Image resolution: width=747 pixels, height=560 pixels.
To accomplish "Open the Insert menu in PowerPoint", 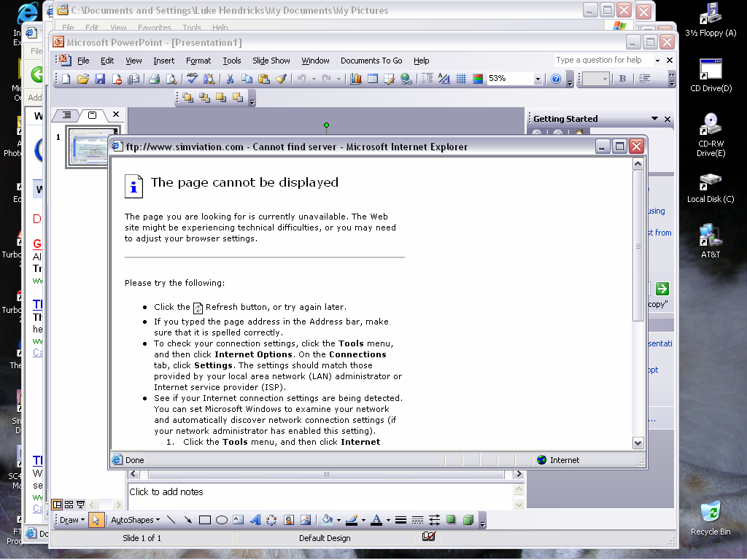I will (x=164, y=61).
